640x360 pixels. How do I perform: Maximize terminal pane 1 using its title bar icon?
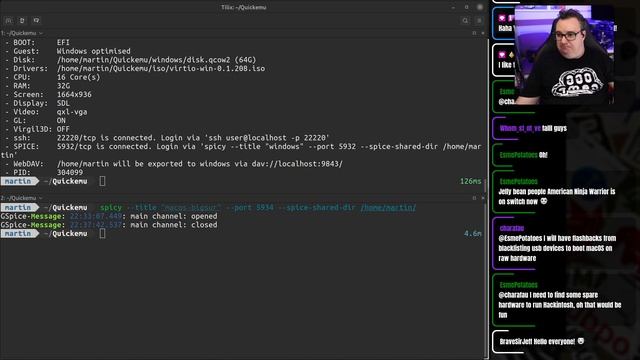(474, 33)
